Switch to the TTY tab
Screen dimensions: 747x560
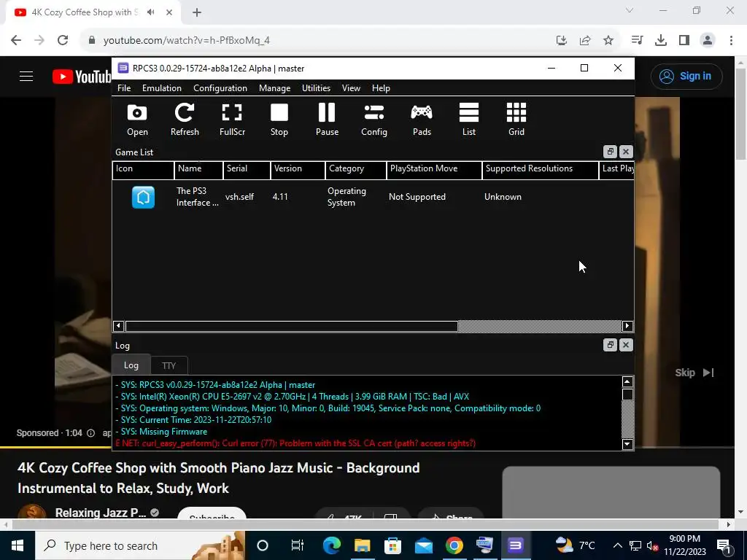[169, 366]
